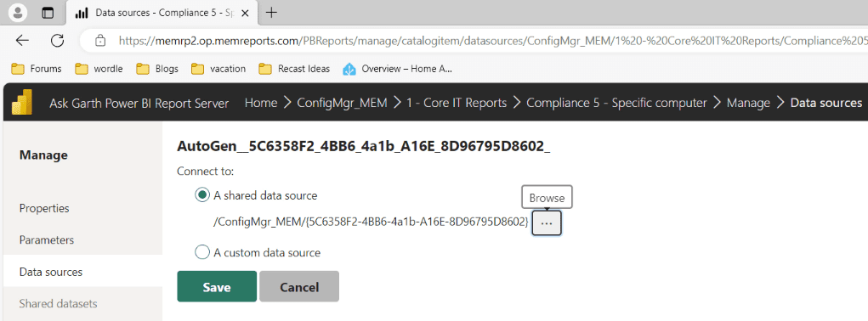Select the A shared data source option
868x321 pixels.
202,195
